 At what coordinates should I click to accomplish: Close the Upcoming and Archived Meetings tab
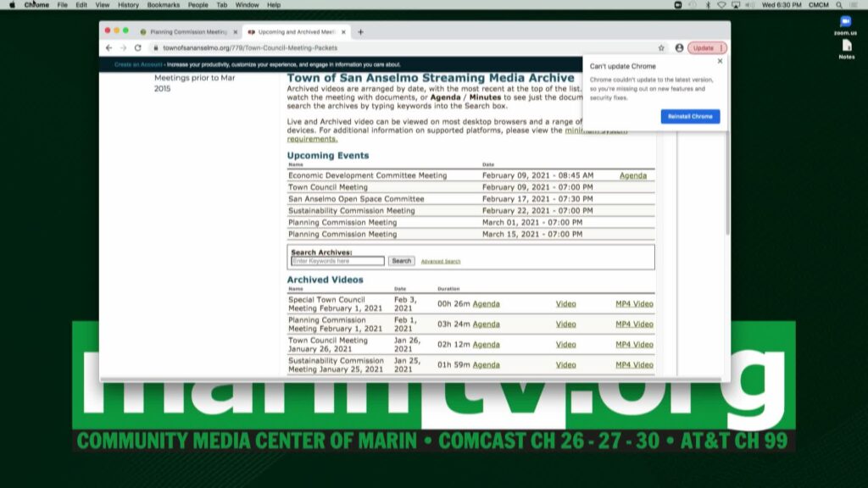click(343, 32)
